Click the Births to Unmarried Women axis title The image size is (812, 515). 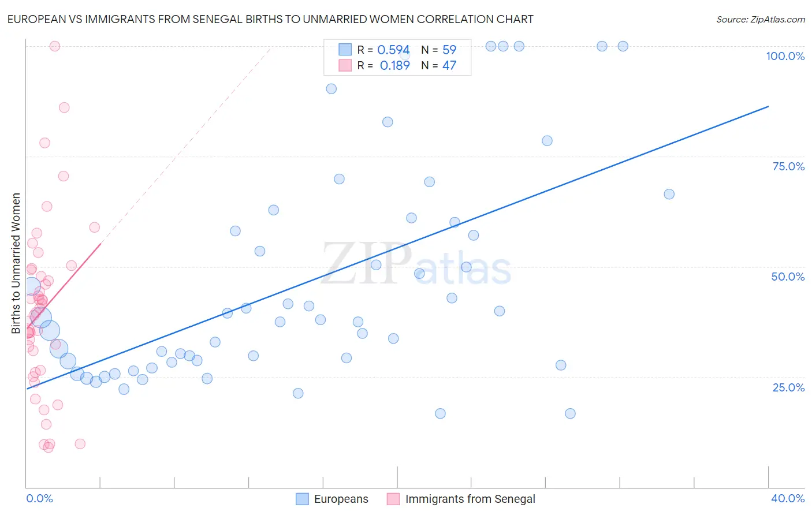[16, 263]
